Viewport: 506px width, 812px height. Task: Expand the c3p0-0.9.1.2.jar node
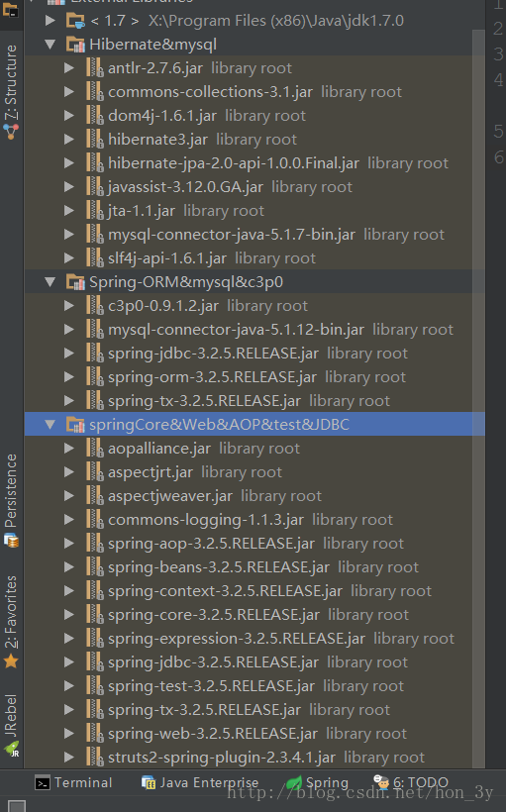[x=69, y=306]
